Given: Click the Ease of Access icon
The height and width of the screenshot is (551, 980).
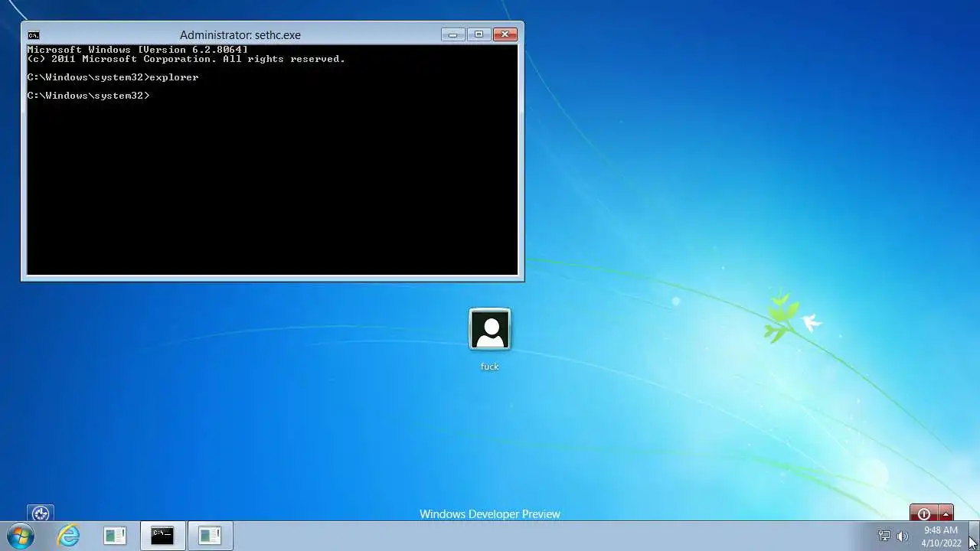Looking at the screenshot, I should pos(41,514).
